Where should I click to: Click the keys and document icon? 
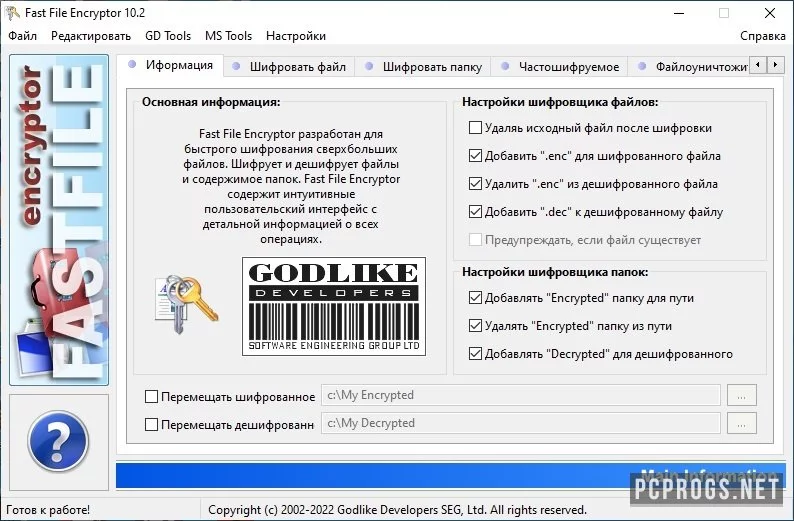(187, 304)
